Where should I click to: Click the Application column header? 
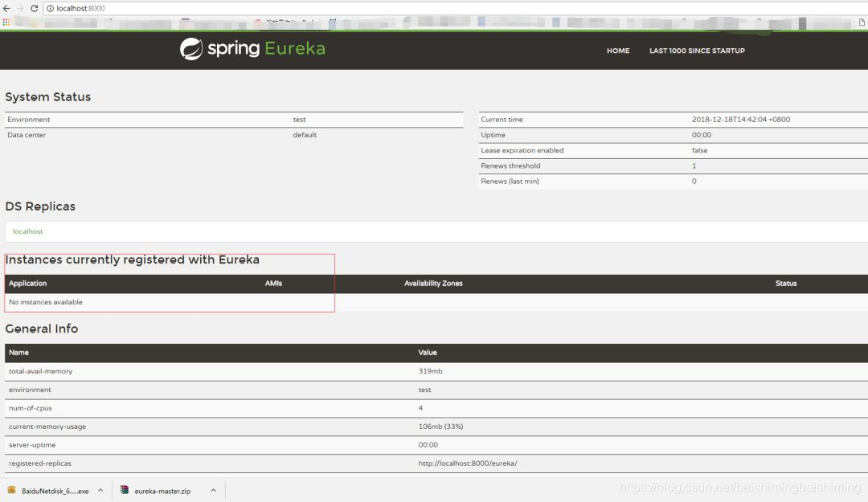pos(27,283)
